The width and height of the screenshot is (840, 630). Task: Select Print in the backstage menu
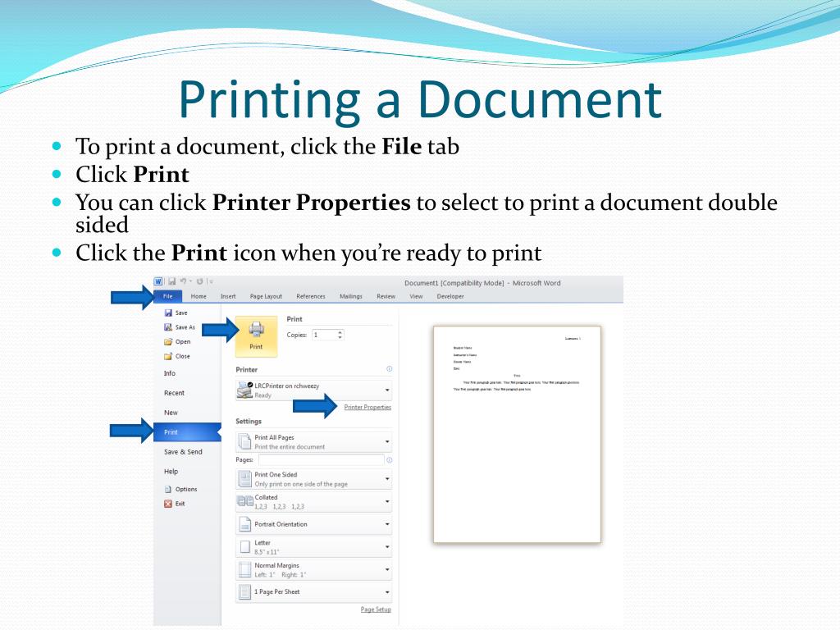pos(187,431)
